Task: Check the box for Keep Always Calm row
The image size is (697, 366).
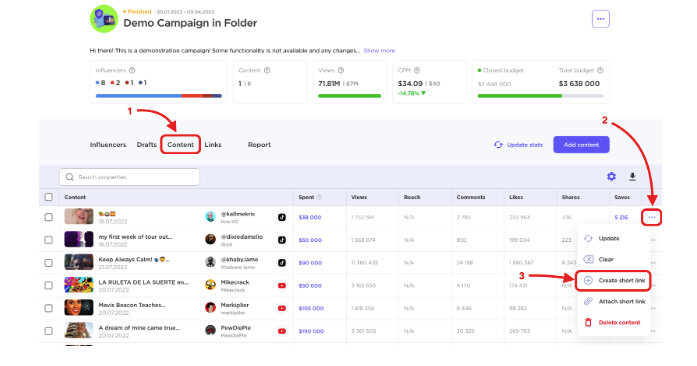Action: (x=49, y=262)
